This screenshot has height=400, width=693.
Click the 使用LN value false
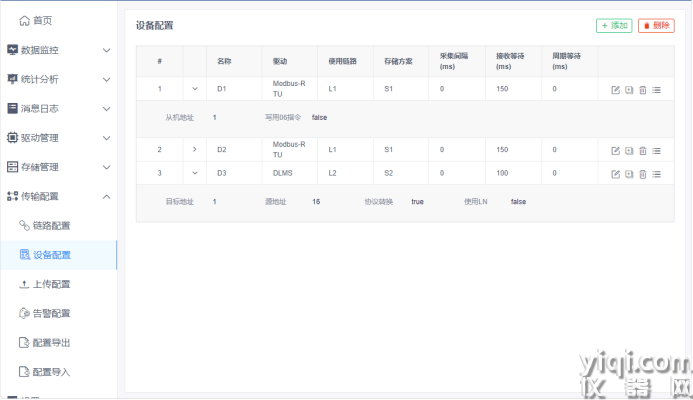pyautogui.click(x=518, y=202)
